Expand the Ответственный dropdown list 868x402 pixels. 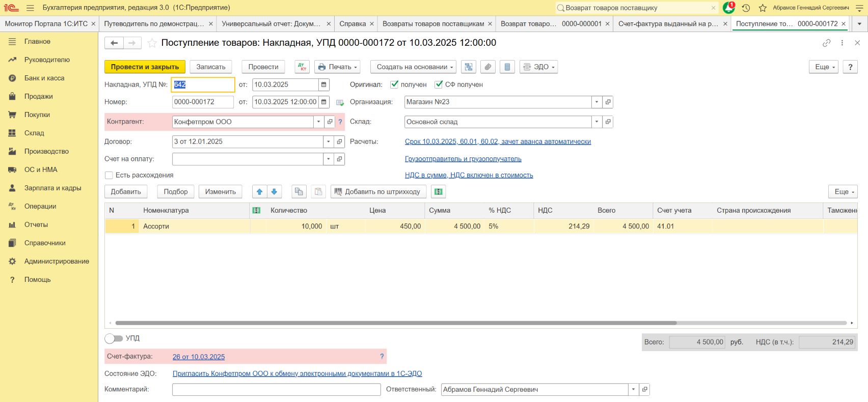click(x=633, y=390)
